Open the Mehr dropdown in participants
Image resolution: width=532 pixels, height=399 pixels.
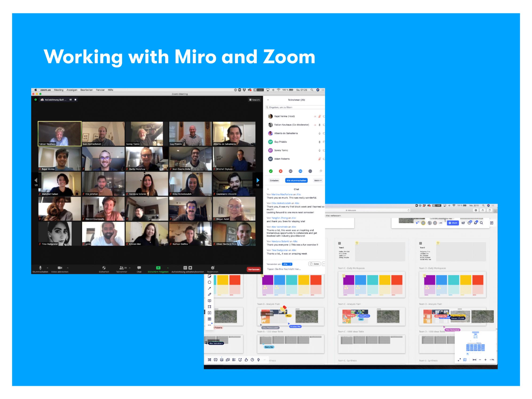(318, 180)
